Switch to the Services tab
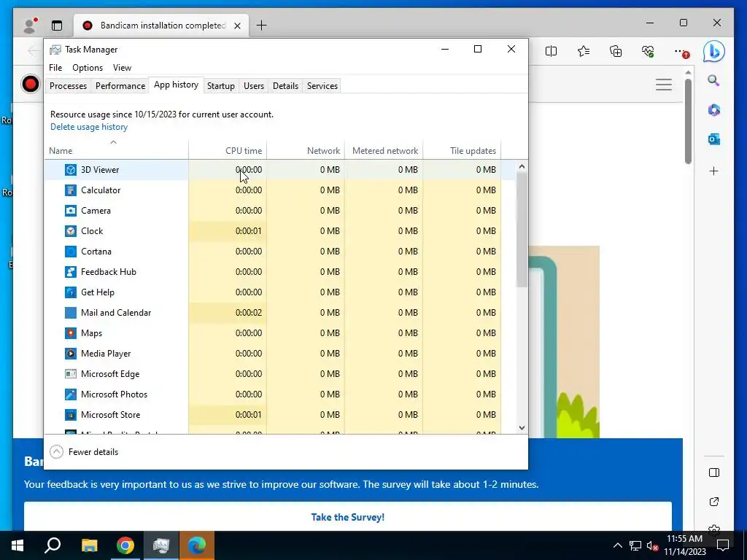Screen dimensions: 747x560 (x=322, y=86)
